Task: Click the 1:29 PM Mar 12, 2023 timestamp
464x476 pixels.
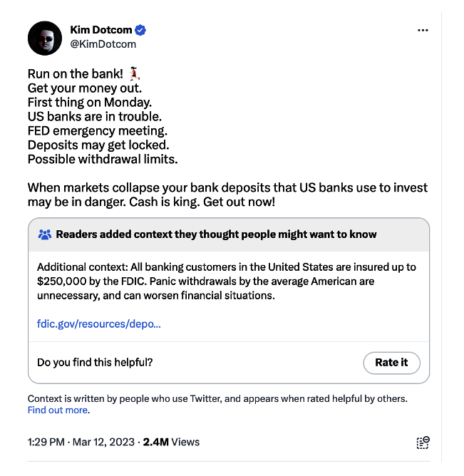Action: (81, 442)
